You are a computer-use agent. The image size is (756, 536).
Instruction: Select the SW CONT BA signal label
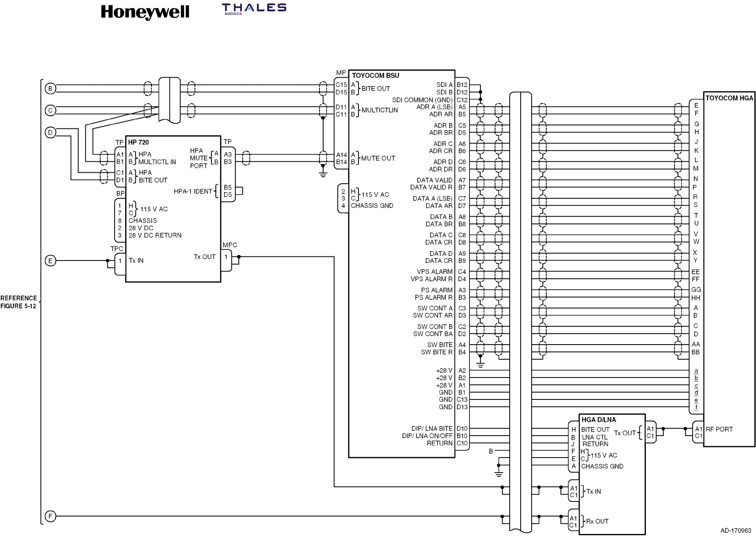click(433, 334)
